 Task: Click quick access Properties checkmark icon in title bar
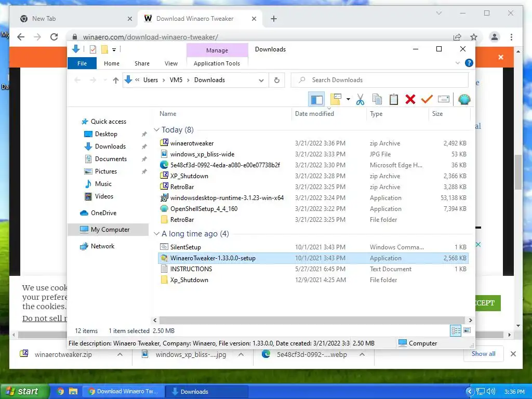[x=92, y=49]
